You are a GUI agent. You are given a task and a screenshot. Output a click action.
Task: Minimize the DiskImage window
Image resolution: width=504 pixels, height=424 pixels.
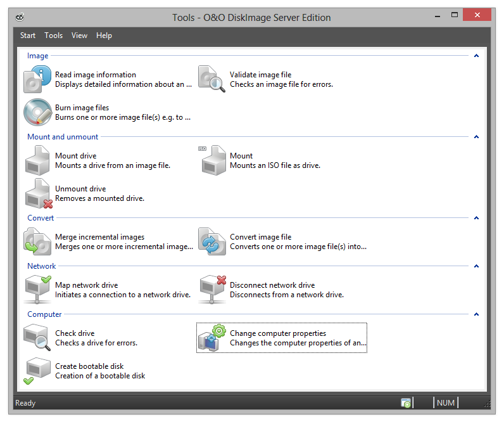coord(437,15)
